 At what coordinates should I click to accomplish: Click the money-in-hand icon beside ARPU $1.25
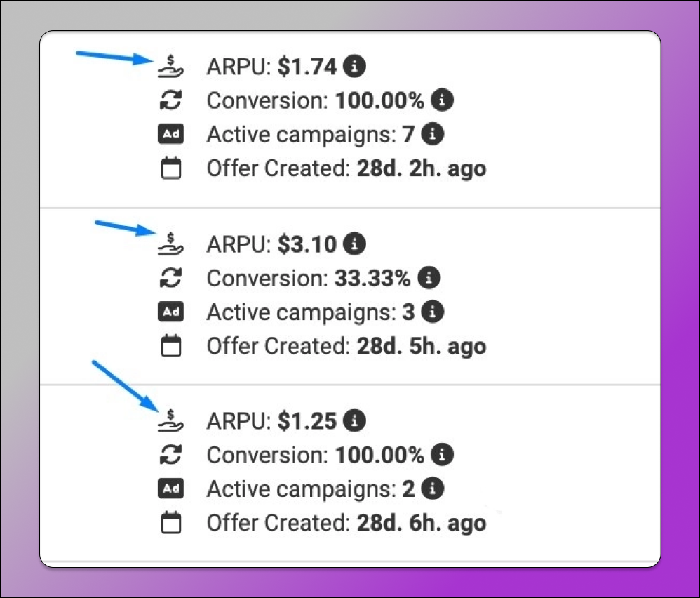pos(170,420)
